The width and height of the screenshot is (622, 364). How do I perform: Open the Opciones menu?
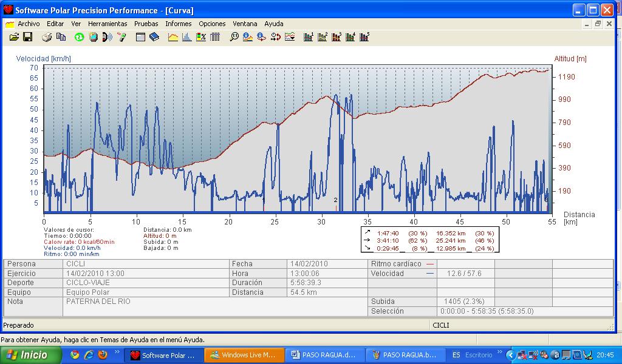[x=212, y=24]
